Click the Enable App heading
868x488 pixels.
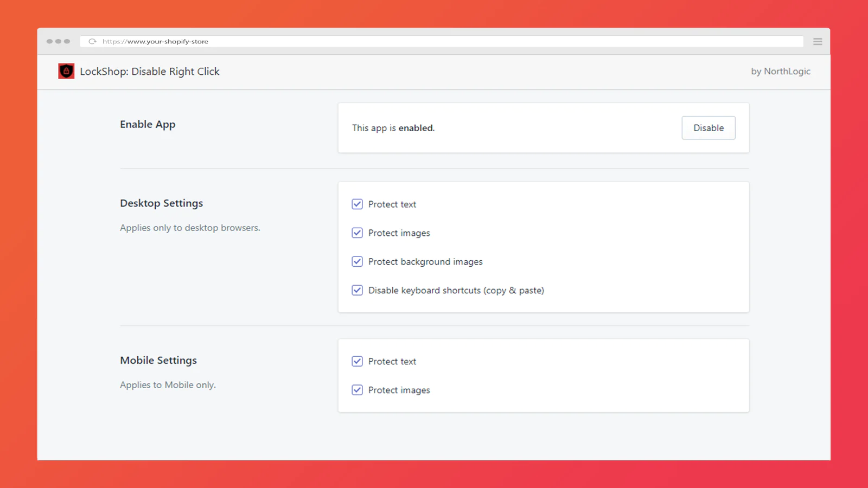tap(148, 124)
